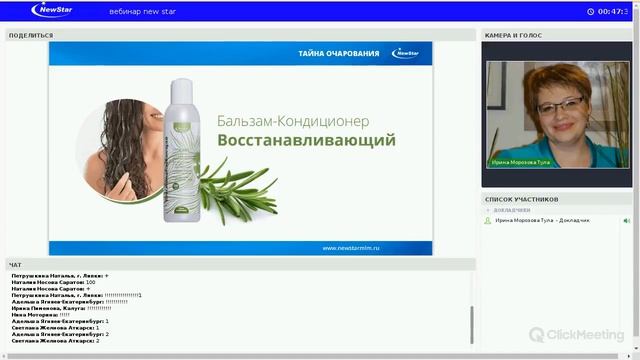Viewport: 640px width, 360px height.
Task: Click the NewStar logo in the top bar
Action: click(52, 10)
